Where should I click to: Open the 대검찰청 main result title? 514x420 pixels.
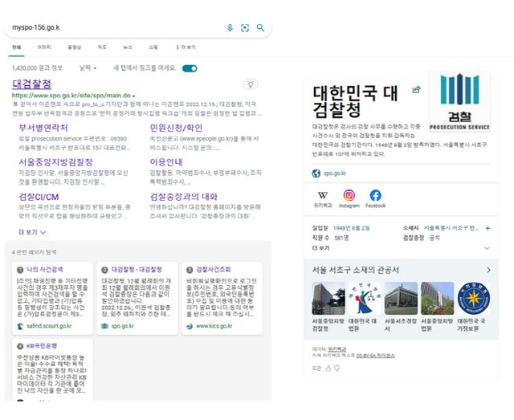point(31,84)
